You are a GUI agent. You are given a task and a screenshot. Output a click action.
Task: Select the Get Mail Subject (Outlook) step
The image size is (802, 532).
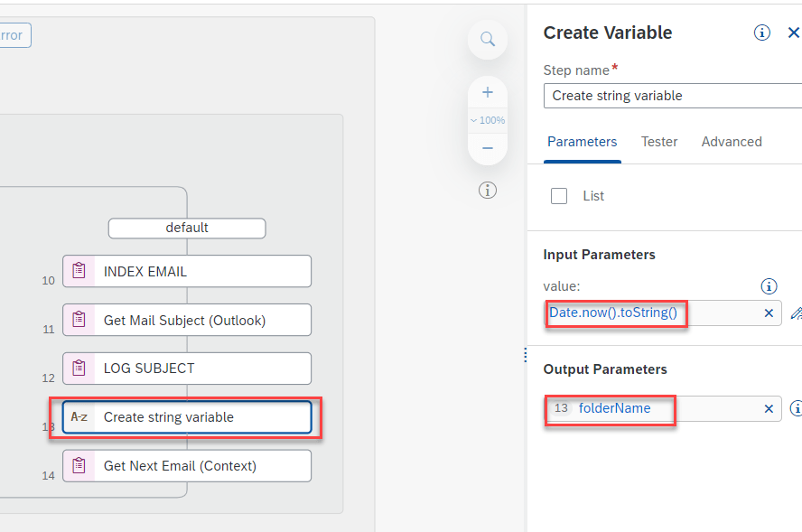click(x=187, y=320)
